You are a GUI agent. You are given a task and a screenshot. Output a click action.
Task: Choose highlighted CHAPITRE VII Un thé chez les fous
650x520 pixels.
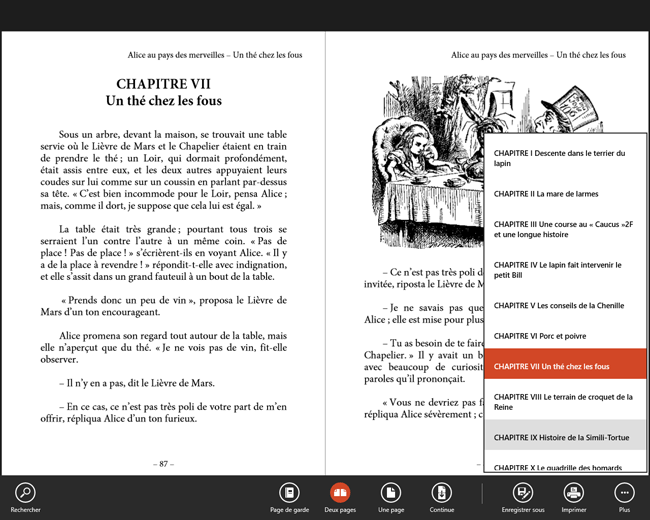[565, 364]
